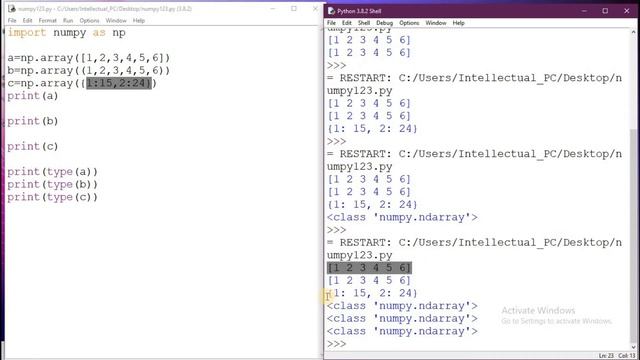This screenshot has width=640, height=360.
Task: Click the Python Shell window title text
Action: 360,11
